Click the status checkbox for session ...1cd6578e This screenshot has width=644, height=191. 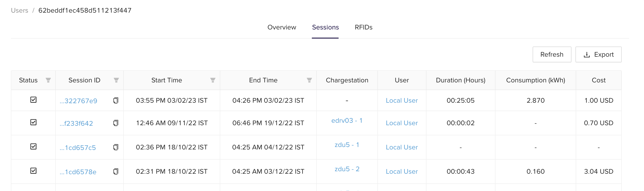click(x=33, y=171)
